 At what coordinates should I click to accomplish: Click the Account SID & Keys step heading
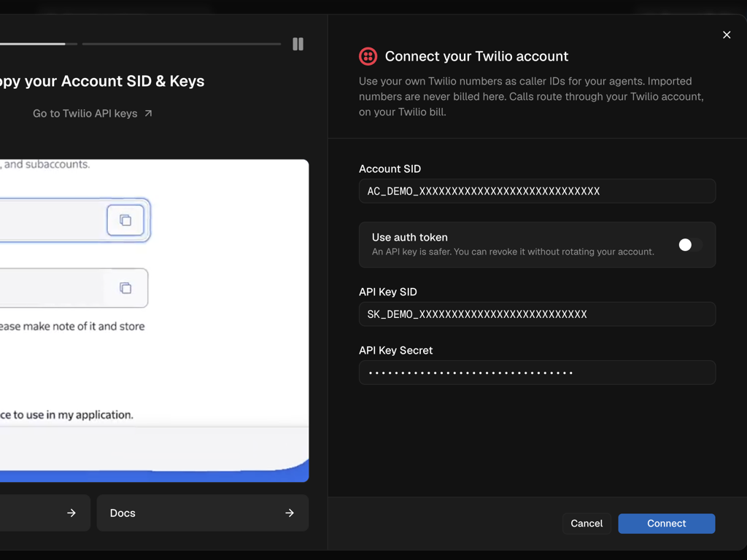coord(102,81)
